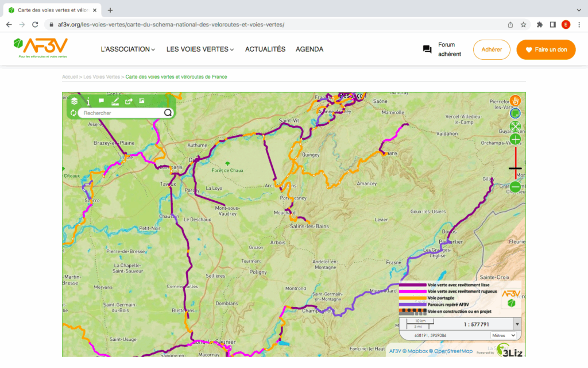Image resolution: width=588 pixels, height=368 pixels.
Task: Click the orange 'Voie partagée' legend swatch
Action: tap(412, 298)
